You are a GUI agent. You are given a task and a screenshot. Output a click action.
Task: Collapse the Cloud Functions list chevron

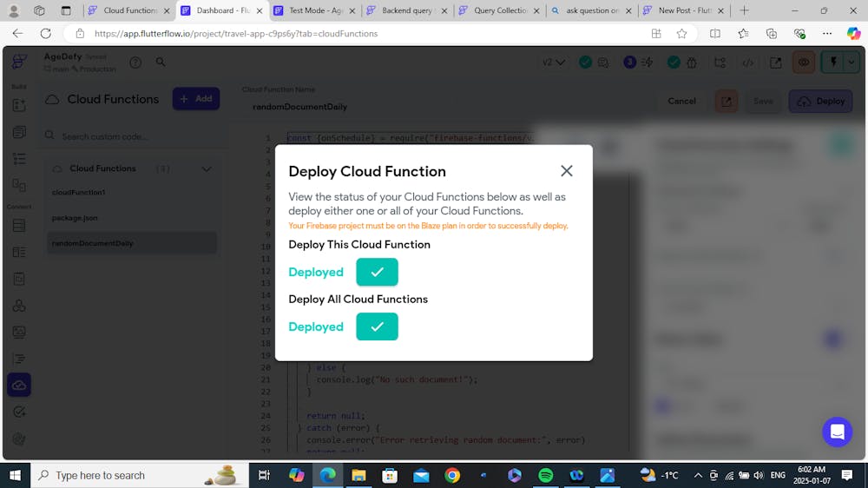coord(207,169)
